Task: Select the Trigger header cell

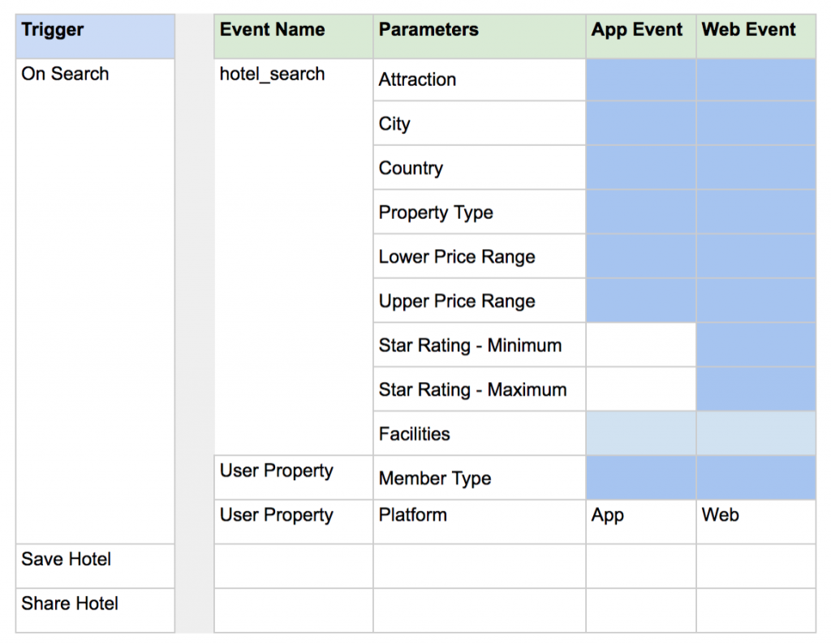Action: 95,36
